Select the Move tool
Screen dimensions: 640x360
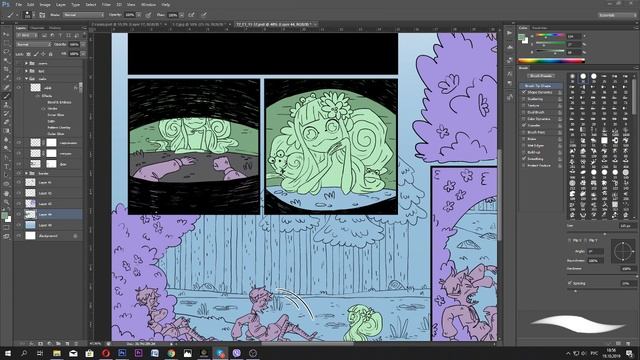6,34
